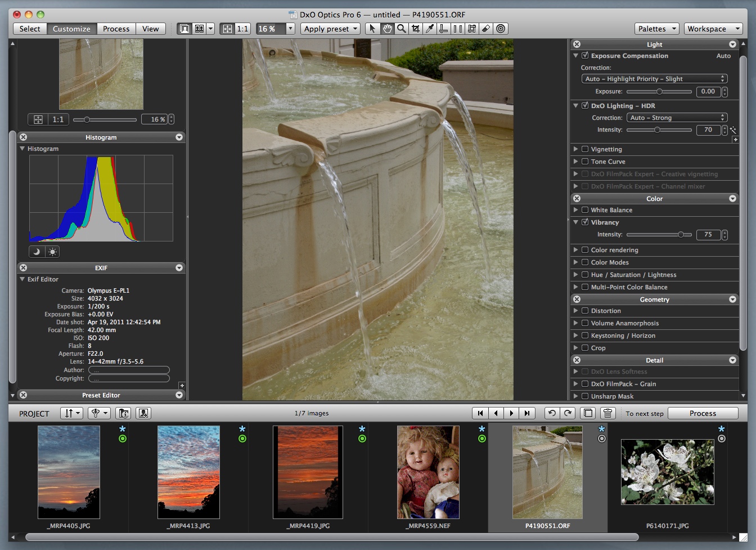Image resolution: width=756 pixels, height=550 pixels.
Task: Choose the magnifier Zoom tool
Action: (401, 29)
